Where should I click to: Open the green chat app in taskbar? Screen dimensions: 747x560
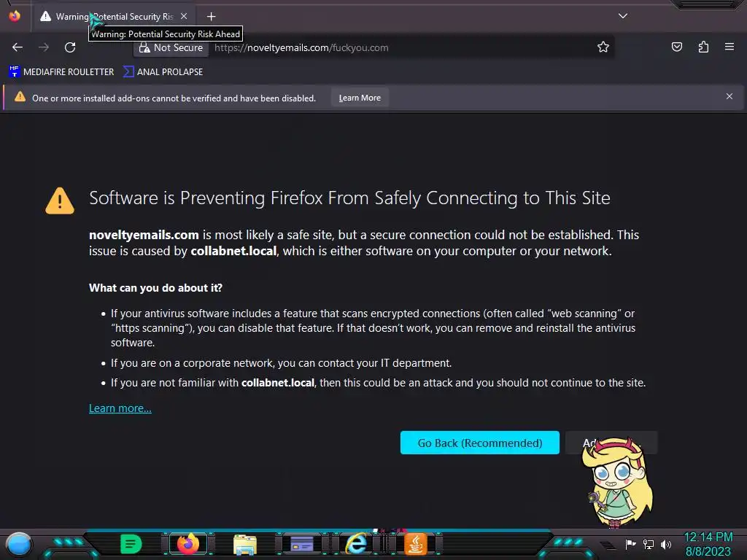131,544
